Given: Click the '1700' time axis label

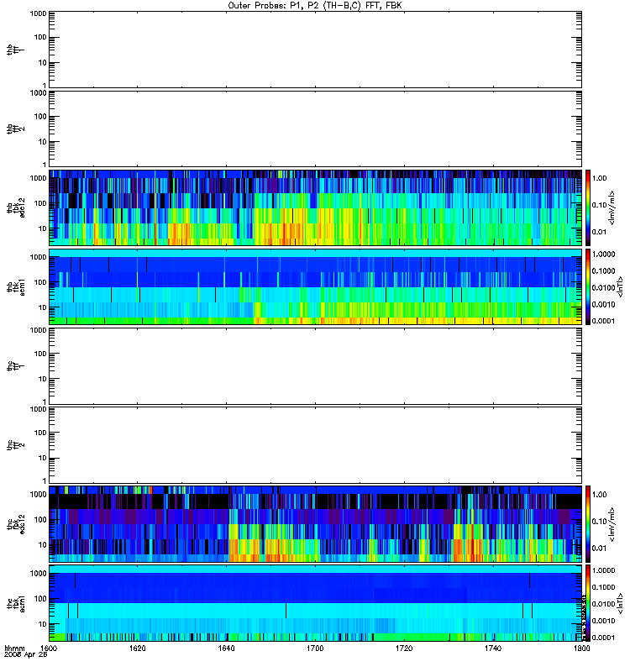Looking at the screenshot, I should tap(315, 648).
